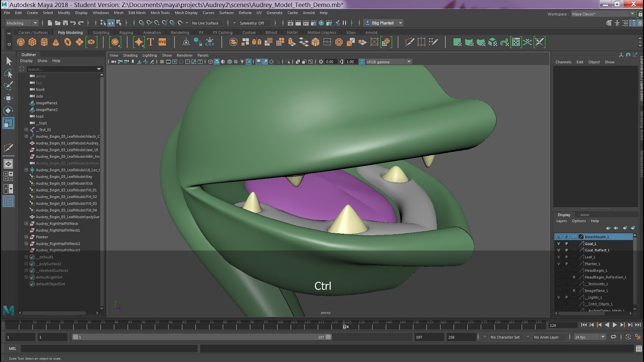
Task: Toggle playback P for Goal_L layer
Action: pyautogui.click(x=567, y=243)
